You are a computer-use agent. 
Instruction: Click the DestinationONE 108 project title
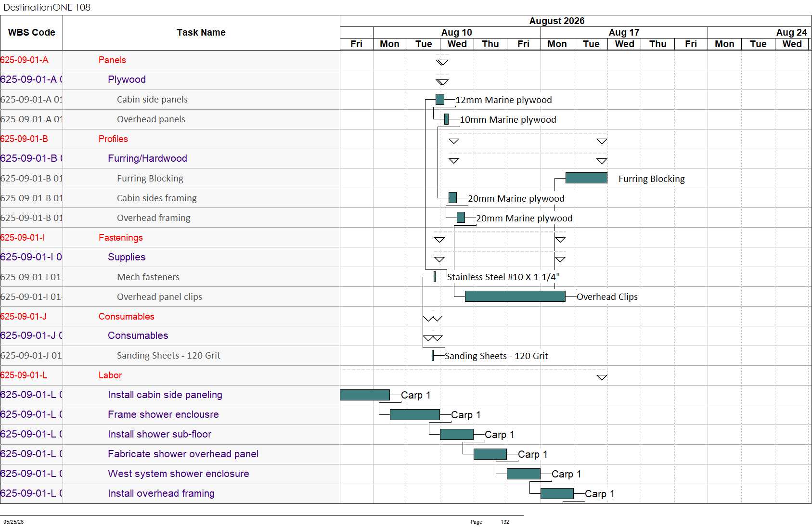47,7
